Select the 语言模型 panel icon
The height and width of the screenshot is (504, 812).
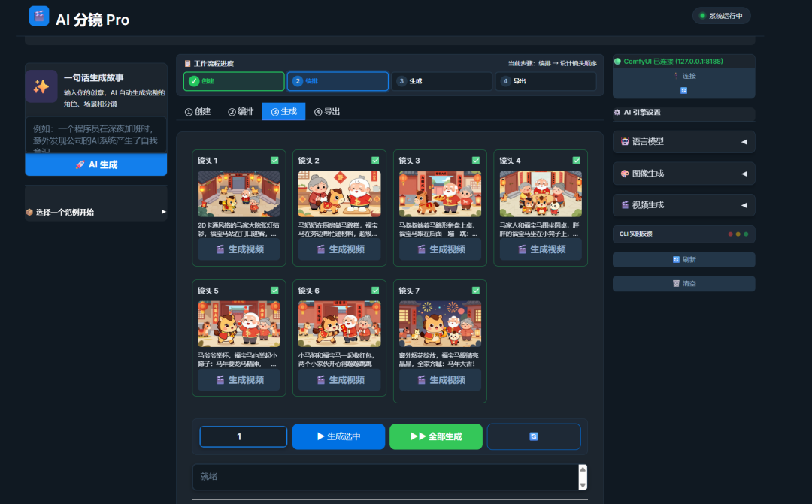point(624,141)
